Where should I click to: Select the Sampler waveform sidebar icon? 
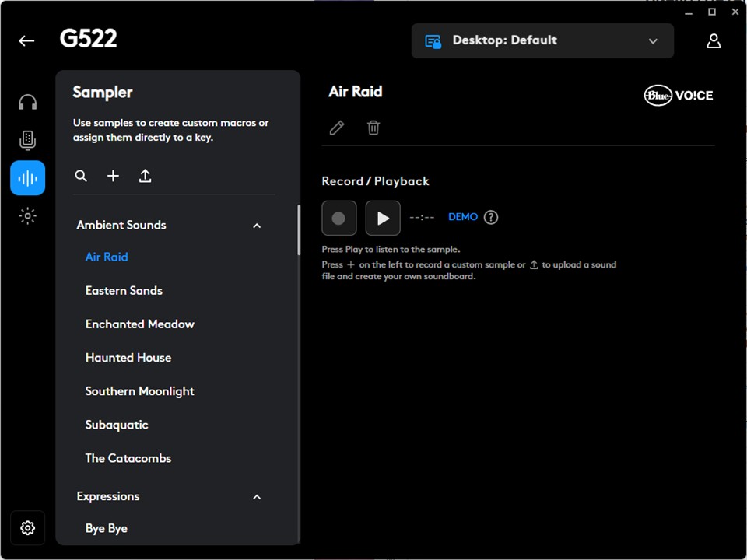pyautogui.click(x=28, y=178)
